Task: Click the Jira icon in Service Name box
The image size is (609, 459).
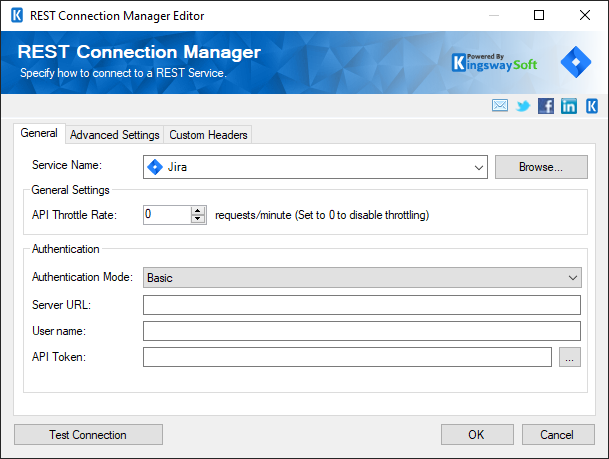Action: pyautogui.click(x=155, y=167)
